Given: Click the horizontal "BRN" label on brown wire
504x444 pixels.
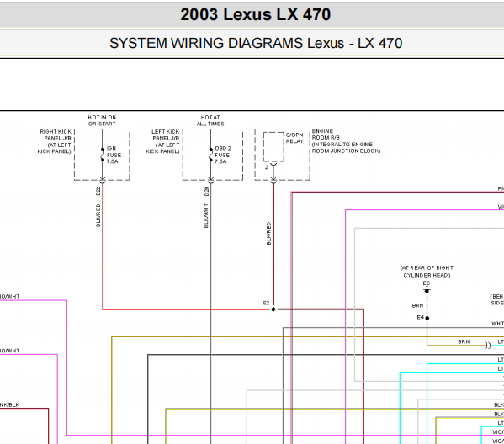Looking at the screenshot, I should 464,341.
